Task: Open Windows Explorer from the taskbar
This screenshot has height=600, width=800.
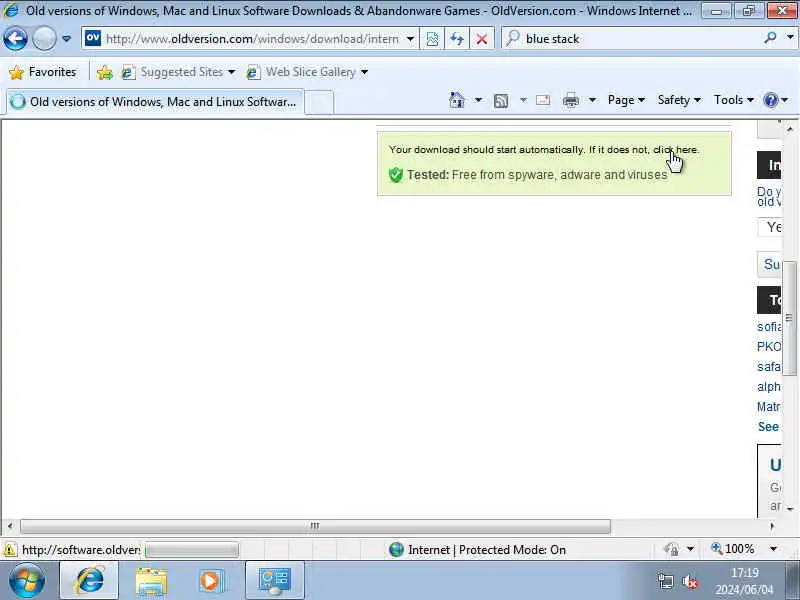Action: tap(151, 581)
